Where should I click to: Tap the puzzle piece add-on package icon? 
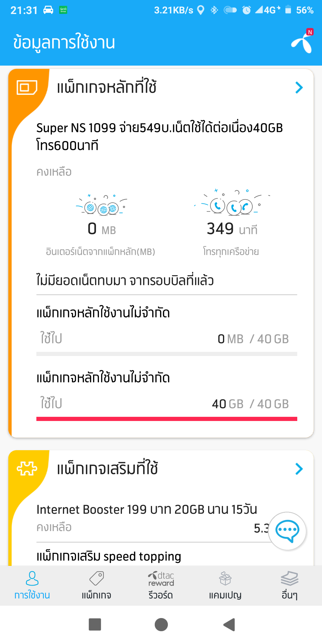(x=27, y=468)
